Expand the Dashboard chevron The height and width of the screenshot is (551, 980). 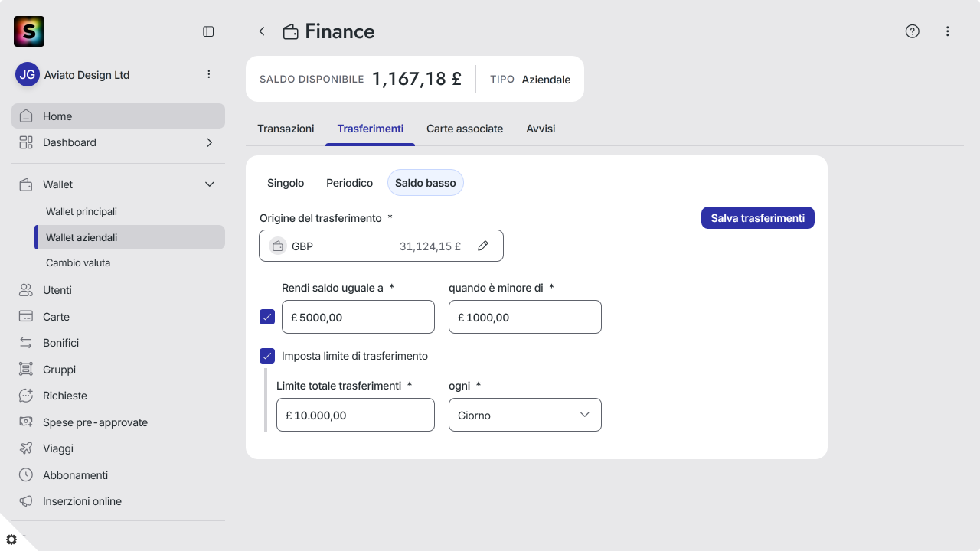tap(210, 142)
